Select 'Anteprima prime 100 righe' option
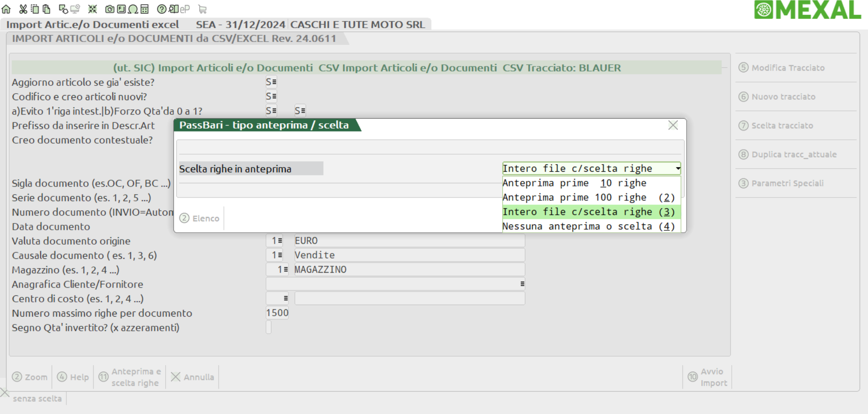868x414 pixels. point(589,198)
